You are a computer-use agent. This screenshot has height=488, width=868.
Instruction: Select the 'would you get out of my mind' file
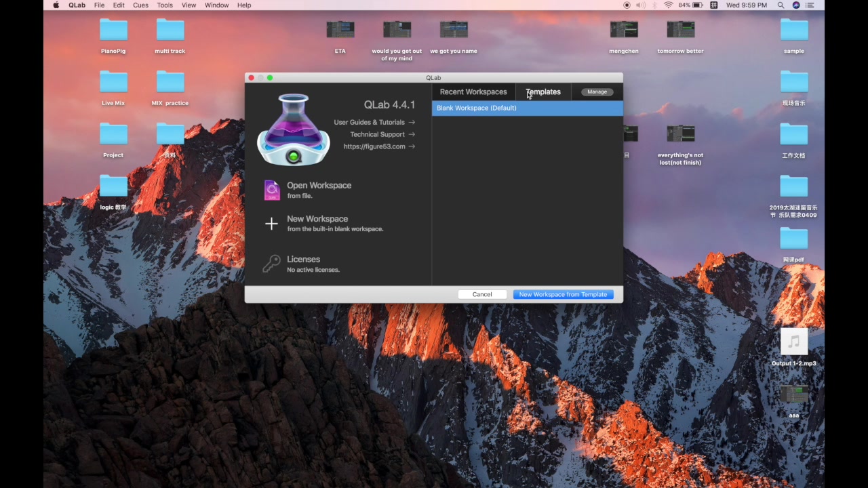[397, 30]
